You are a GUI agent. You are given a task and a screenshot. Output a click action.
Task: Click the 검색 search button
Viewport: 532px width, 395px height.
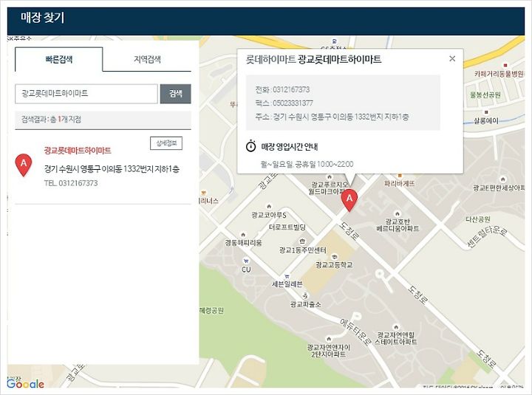point(175,94)
